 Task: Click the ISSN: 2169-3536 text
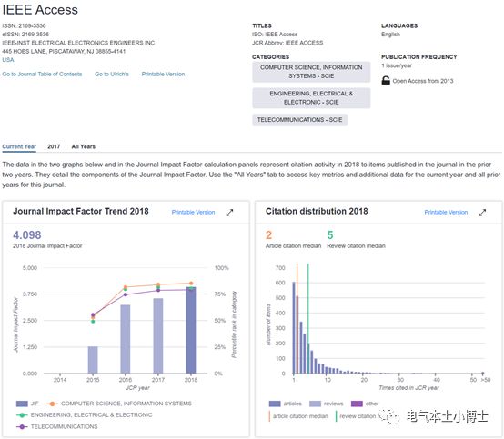24,25
